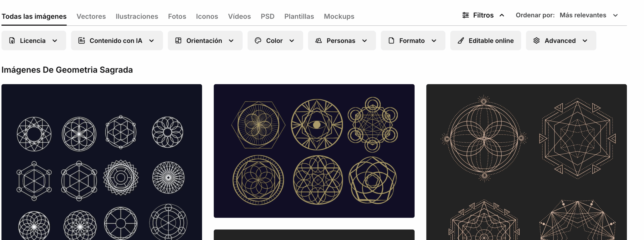644x240 pixels.
Task: Expand the Advanced filter options
Action: (x=561, y=41)
